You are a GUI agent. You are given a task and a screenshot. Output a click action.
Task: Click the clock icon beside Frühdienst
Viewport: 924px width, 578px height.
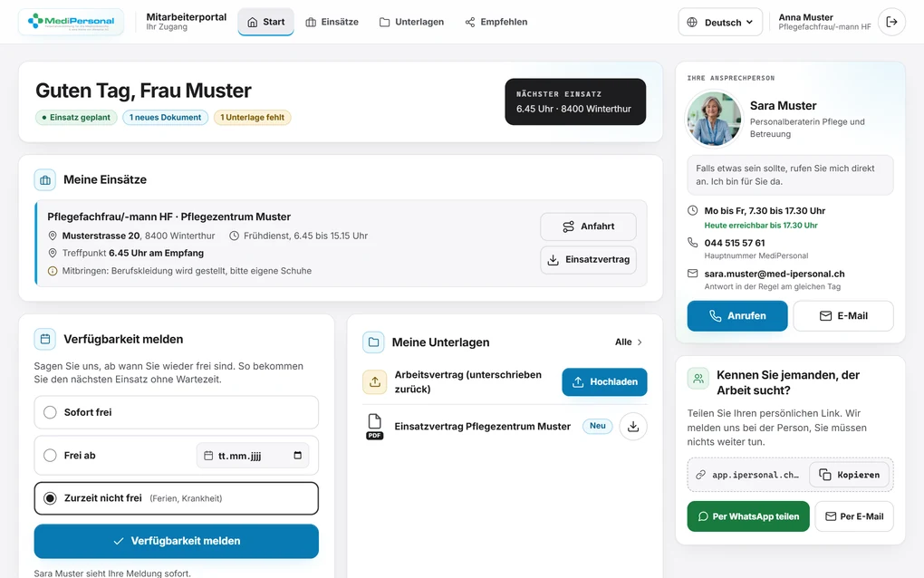(234, 236)
